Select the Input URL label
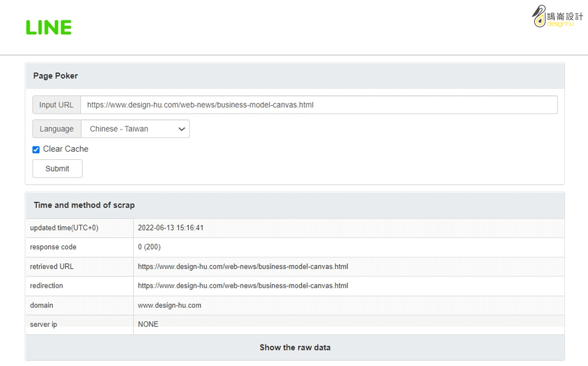 coord(57,105)
